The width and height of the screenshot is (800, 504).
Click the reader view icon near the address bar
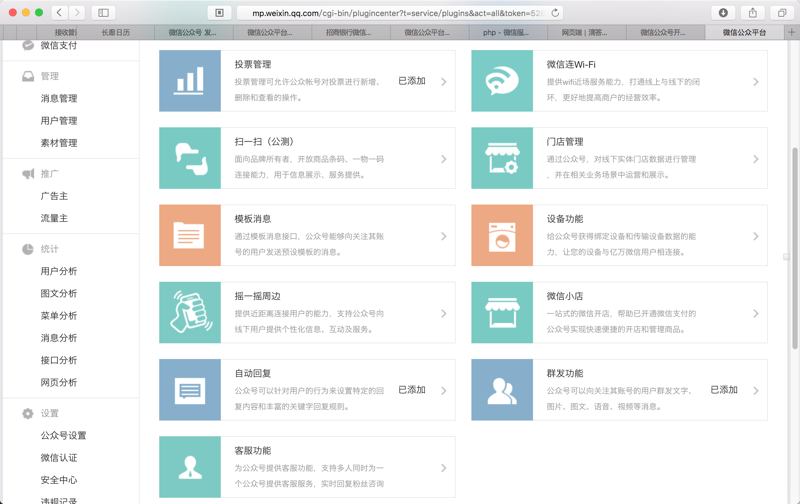tap(219, 13)
